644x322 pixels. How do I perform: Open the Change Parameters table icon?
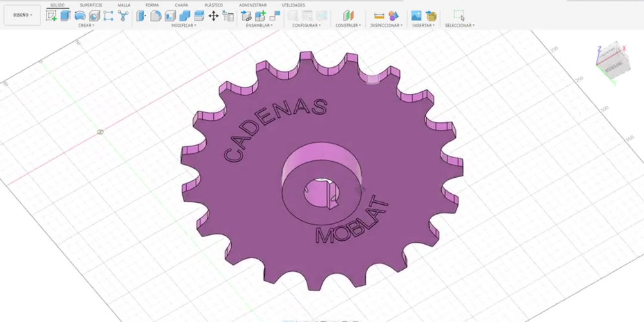point(228,16)
